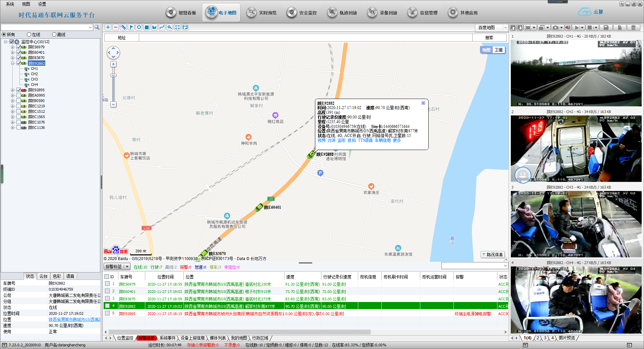Click the video toolbar trash can icon
Image resolution: width=644 pixels, height=349 pixels.
tap(633, 28)
